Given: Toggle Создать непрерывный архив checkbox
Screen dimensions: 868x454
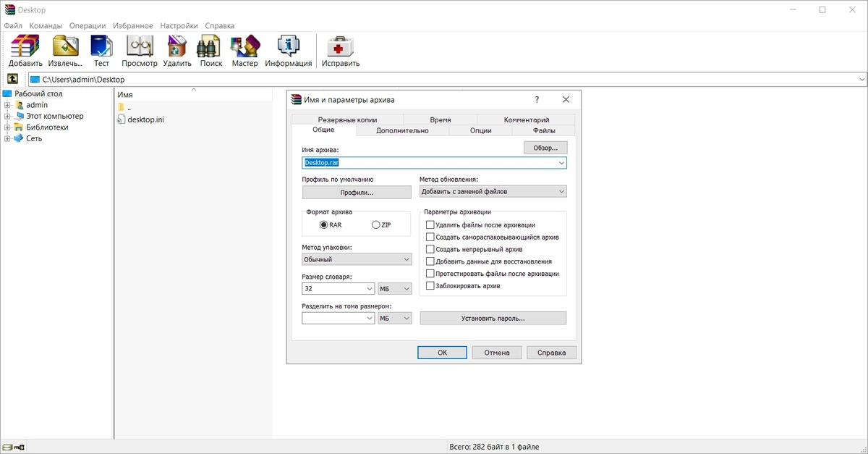Looking at the screenshot, I should coord(430,249).
